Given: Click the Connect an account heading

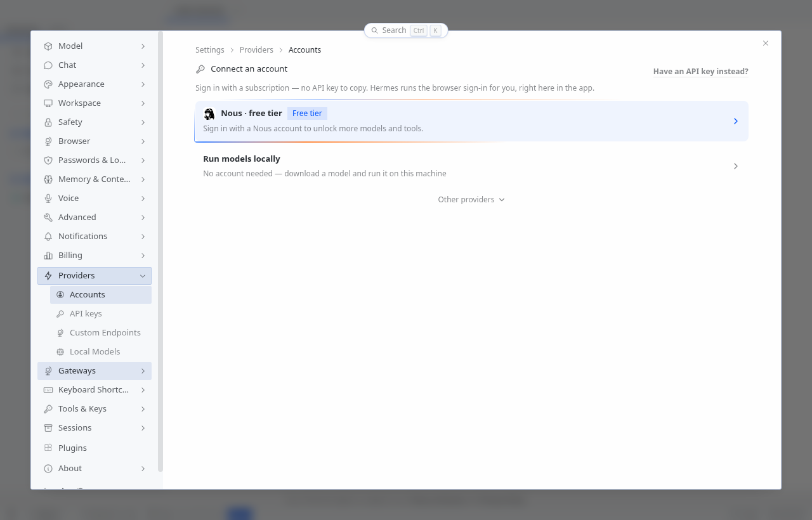Looking at the screenshot, I should point(249,69).
